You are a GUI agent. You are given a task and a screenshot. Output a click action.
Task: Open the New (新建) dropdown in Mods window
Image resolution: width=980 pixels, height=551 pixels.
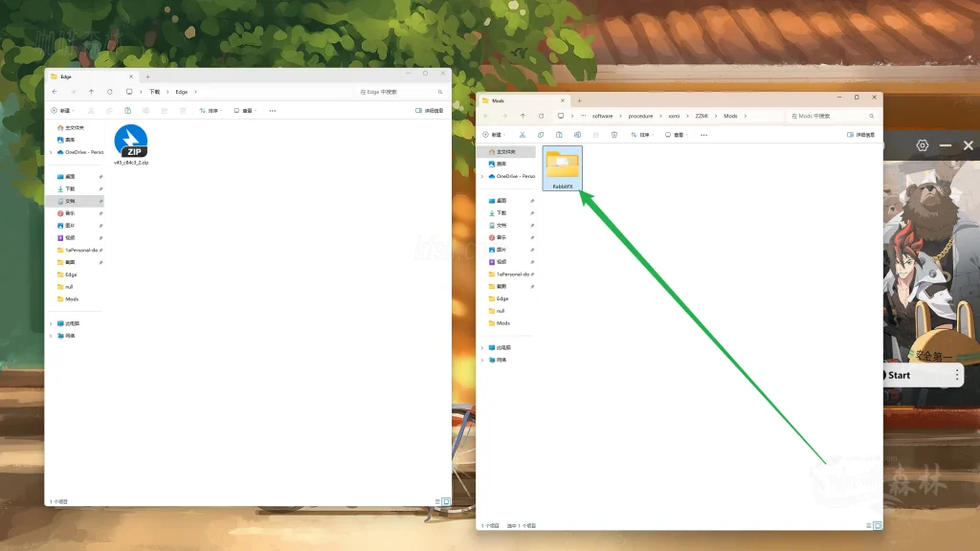(494, 135)
